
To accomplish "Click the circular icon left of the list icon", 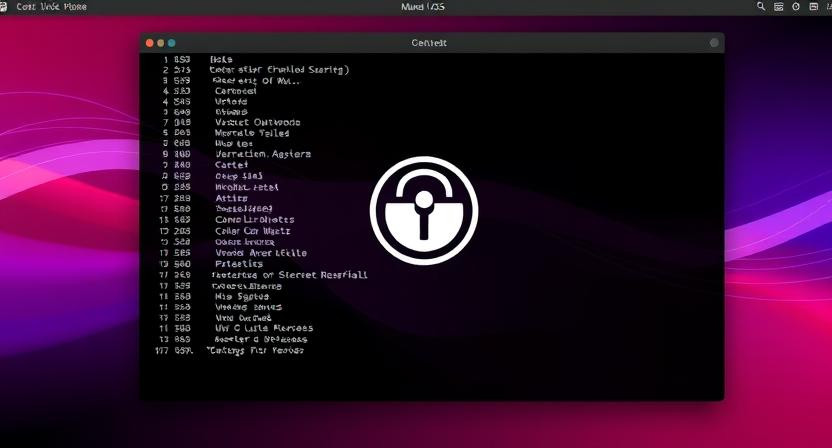I will point(797,7).
